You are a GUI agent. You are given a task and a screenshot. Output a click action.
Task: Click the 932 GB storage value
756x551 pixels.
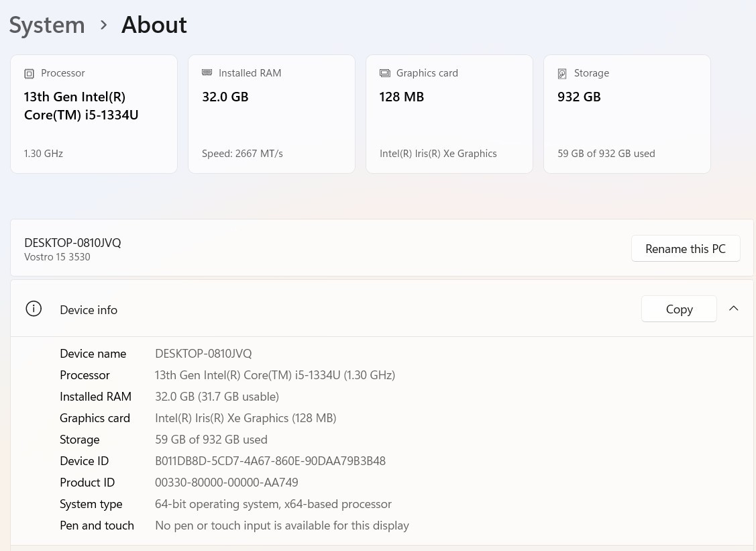(x=578, y=97)
